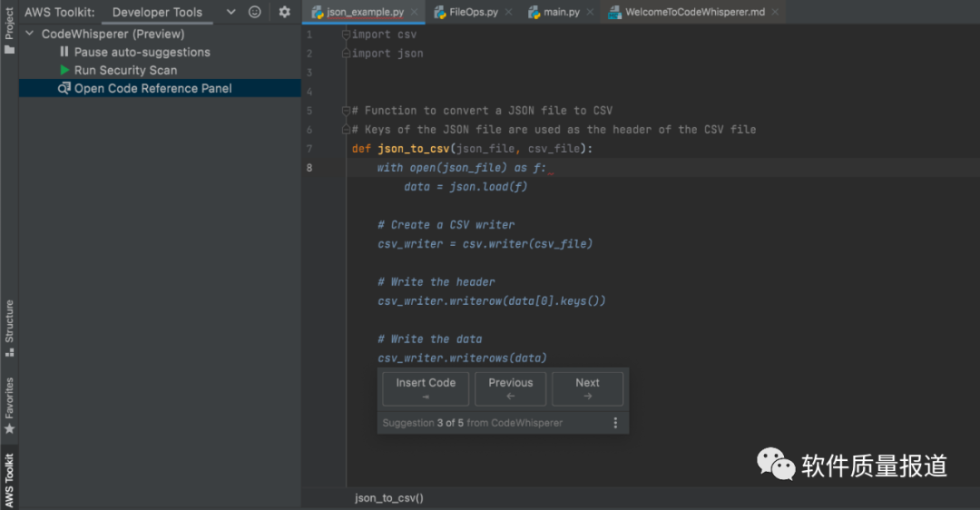The height and width of the screenshot is (510, 980).
Task: Close the WelcomeToCodeWhisperer.md tab
Action: 775,12
